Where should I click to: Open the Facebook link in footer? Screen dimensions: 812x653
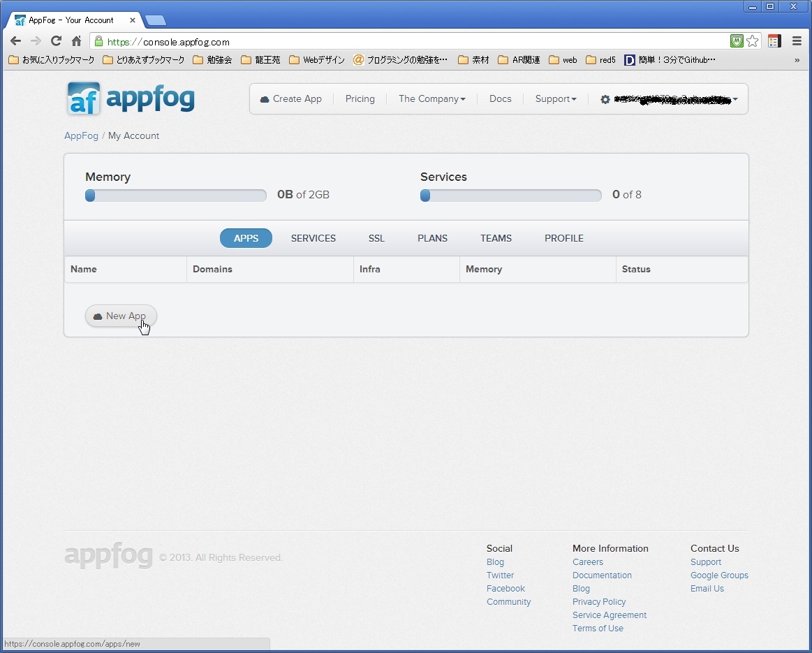point(506,589)
